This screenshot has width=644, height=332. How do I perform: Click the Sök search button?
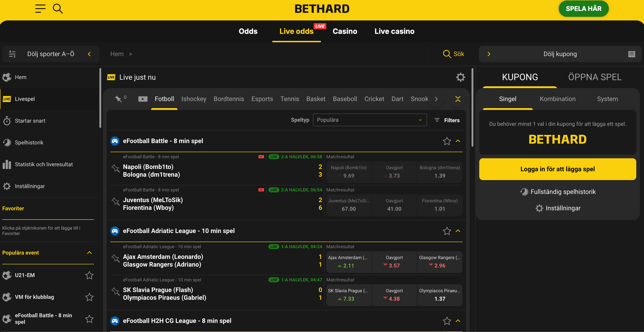pyautogui.click(x=453, y=54)
